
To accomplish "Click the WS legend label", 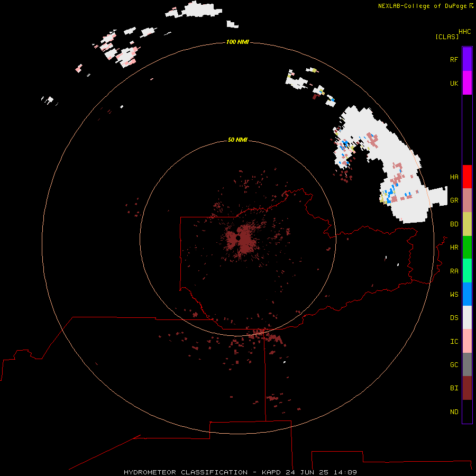I will [x=454, y=294].
